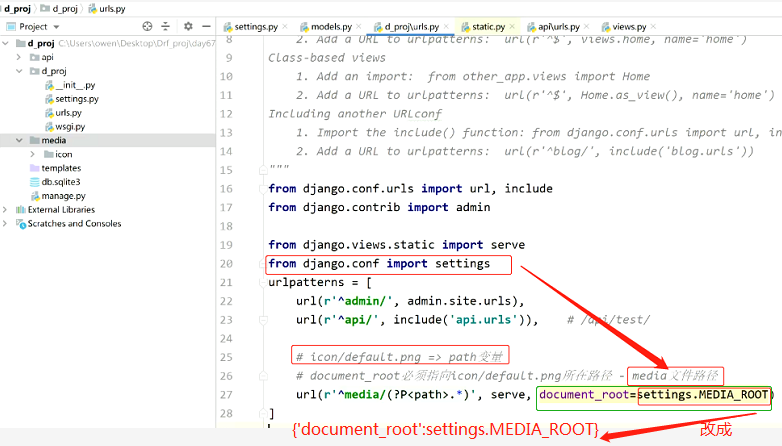Expand the icon folder

tap(33, 155)
